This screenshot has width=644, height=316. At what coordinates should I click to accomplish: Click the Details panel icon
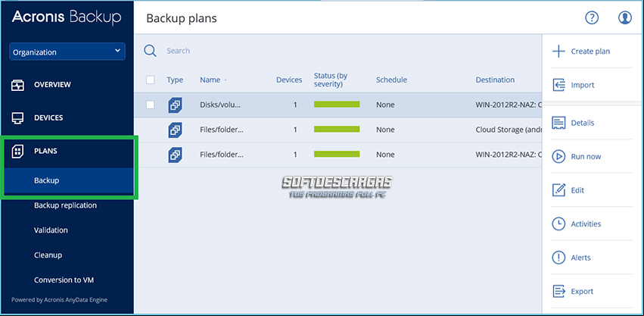558,123
